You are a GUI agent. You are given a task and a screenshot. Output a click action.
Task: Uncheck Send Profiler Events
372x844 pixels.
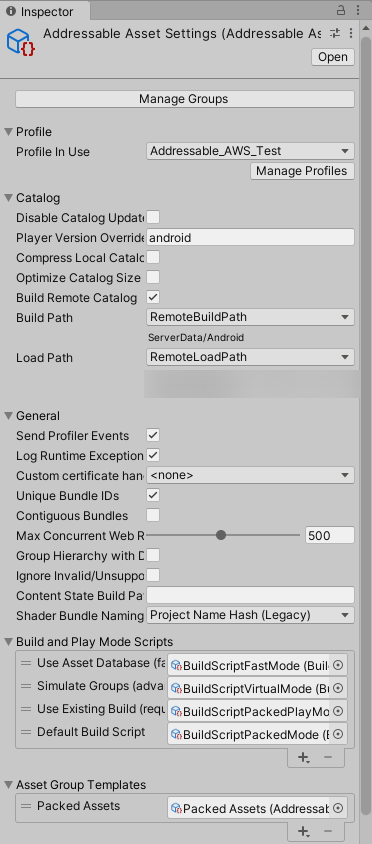tap(153, 435)
